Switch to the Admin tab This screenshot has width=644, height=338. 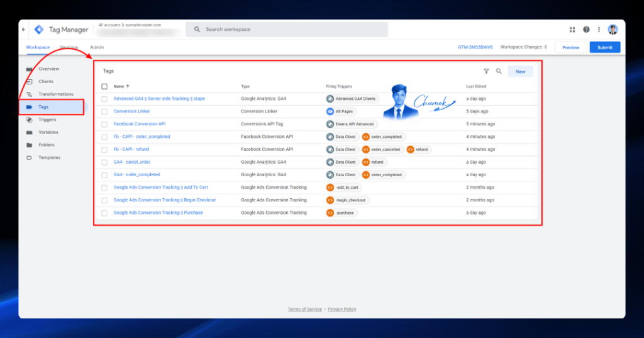[x=97, y=47]
